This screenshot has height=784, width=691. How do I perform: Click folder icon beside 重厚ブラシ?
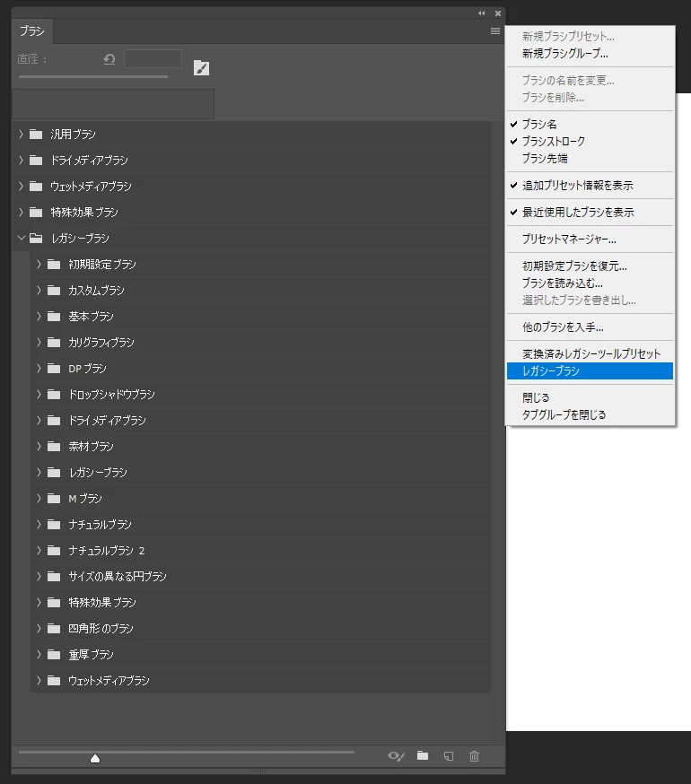click(54, 654)
